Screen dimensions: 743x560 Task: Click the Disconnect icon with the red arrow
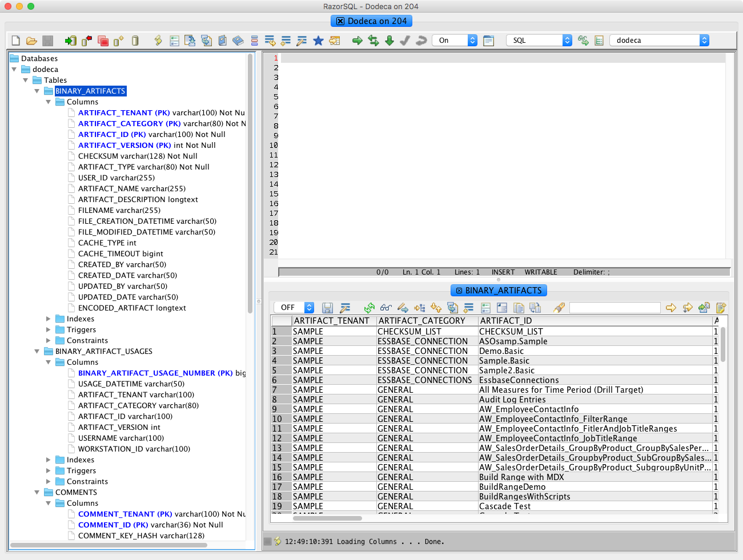click(87, 41)
